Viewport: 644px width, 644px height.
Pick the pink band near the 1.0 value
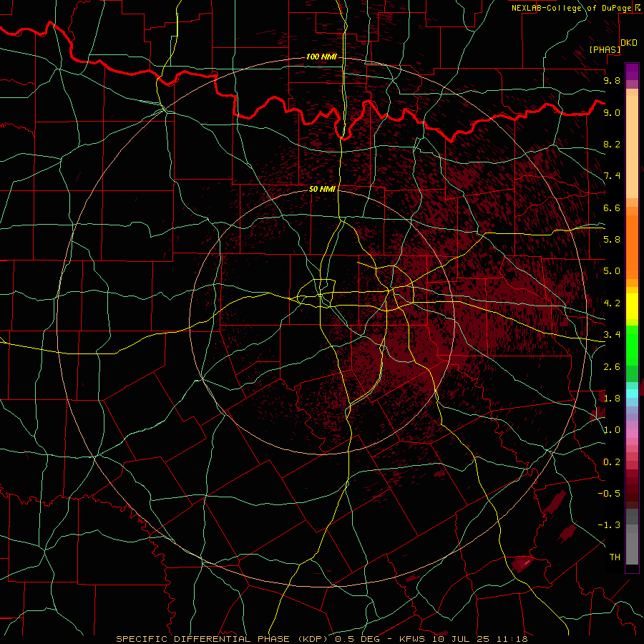coord(632,434)
